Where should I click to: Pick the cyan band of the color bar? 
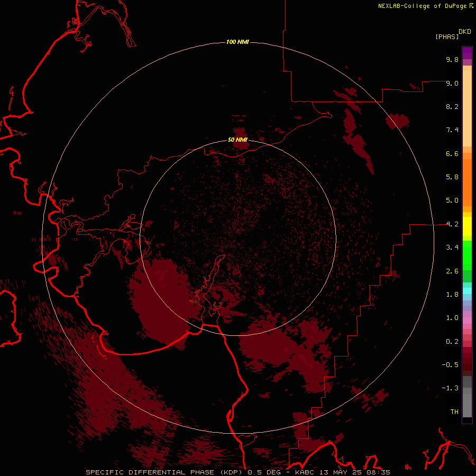coord(467,291)
